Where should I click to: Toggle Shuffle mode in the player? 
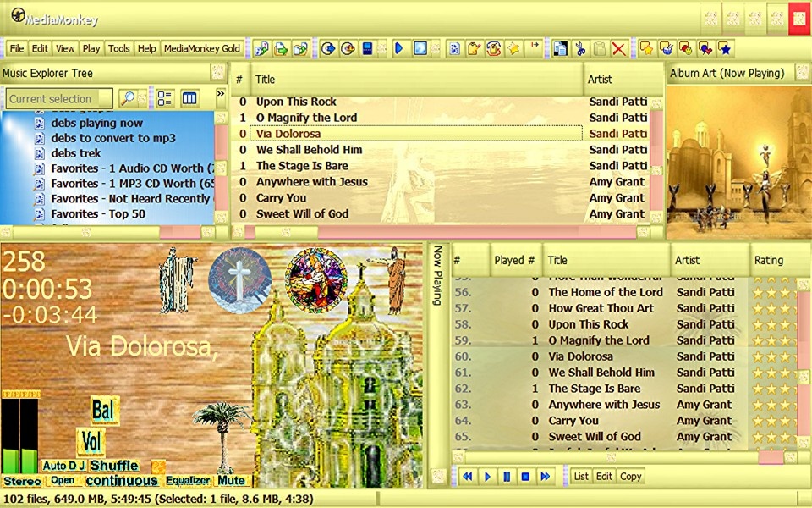click(114, 466)
